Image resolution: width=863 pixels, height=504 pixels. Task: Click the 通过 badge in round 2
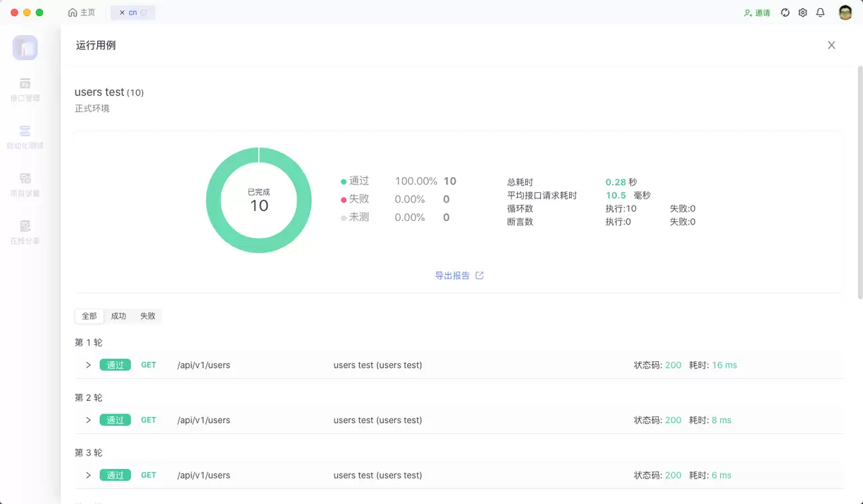pyautogui.click(x=115, y=420)
